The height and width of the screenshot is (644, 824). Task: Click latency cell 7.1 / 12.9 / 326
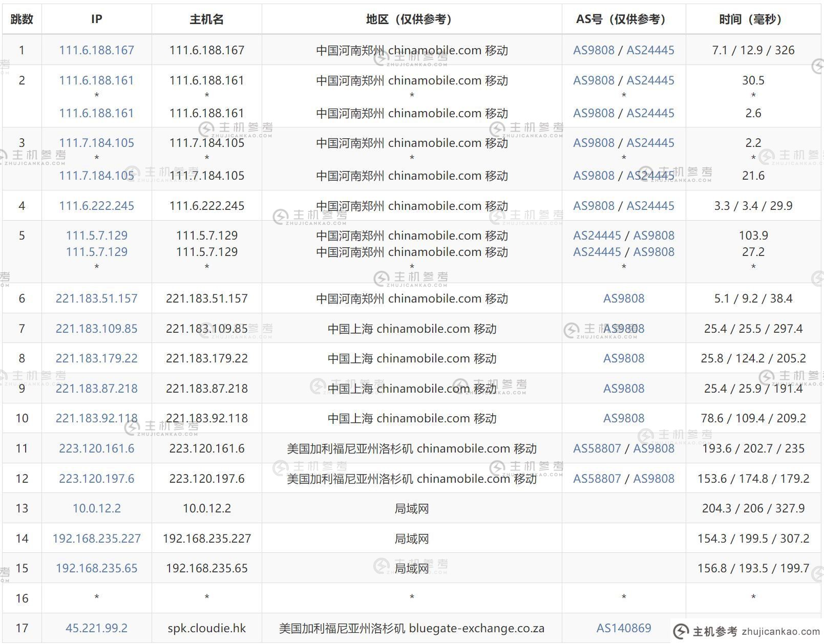[753, 50]
